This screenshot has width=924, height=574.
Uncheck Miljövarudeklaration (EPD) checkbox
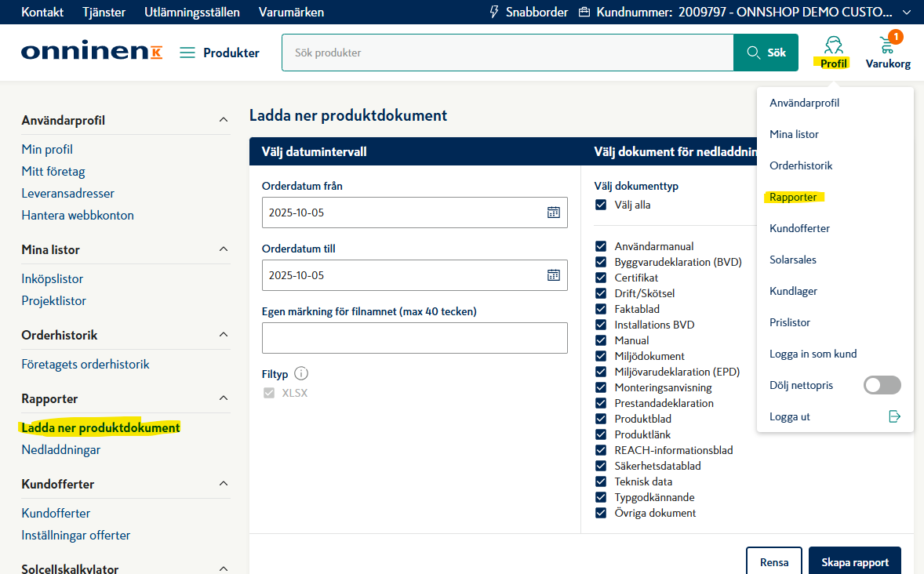point(601,372)
